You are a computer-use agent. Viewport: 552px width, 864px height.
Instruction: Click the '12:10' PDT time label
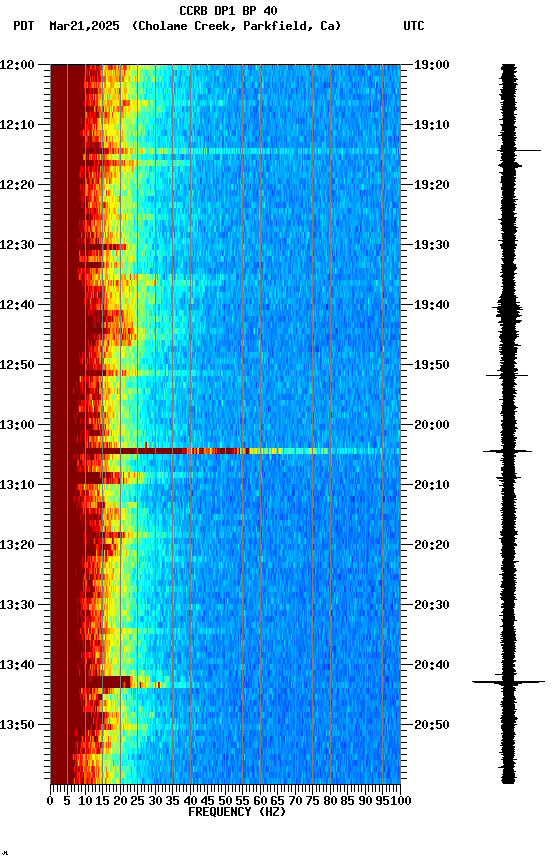point(17,125)
